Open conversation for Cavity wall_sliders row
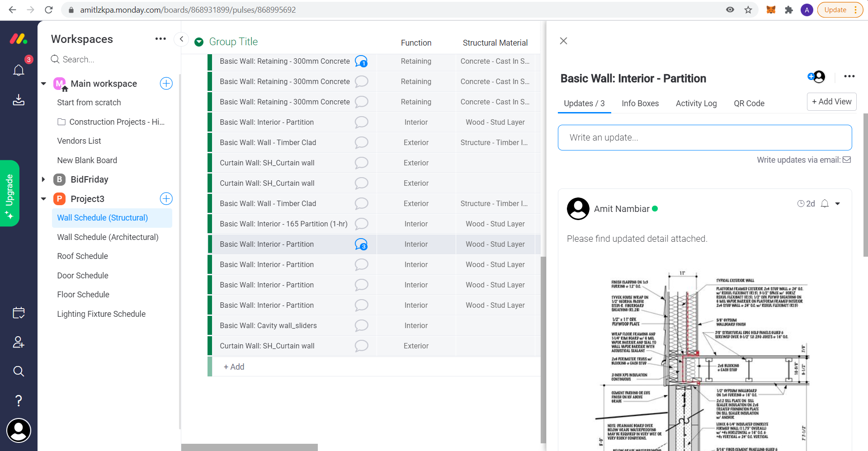868x451 pixels. coord(361,325)
